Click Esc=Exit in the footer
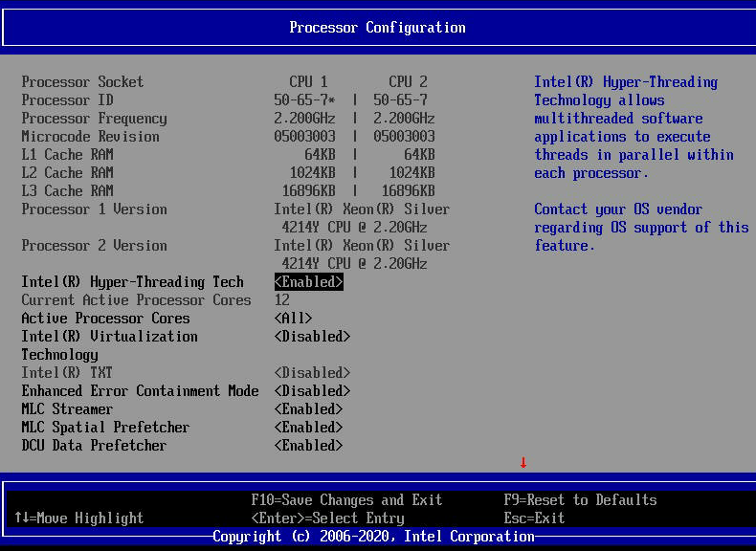Viewport: 756px width, 551px height. (534, 518)
